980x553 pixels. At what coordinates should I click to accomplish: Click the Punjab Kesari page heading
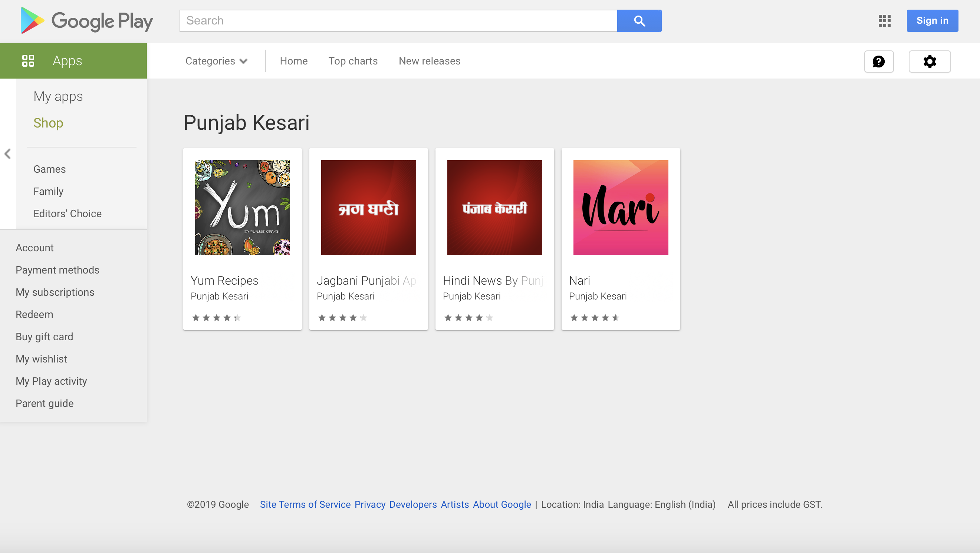[x=246, y=123]
